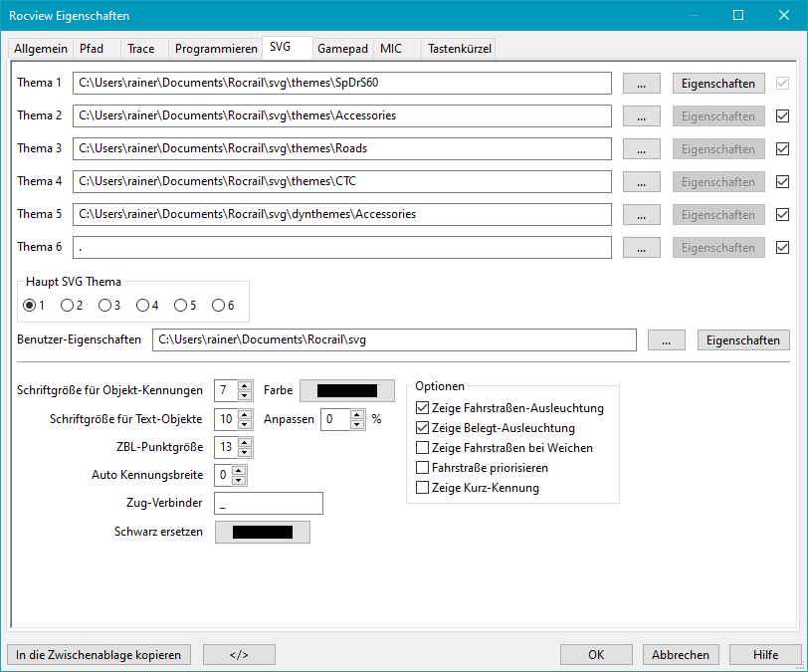Disable the Thema 2 checkbox
This screenshot has width=808, height=672.
pos(782,116)
